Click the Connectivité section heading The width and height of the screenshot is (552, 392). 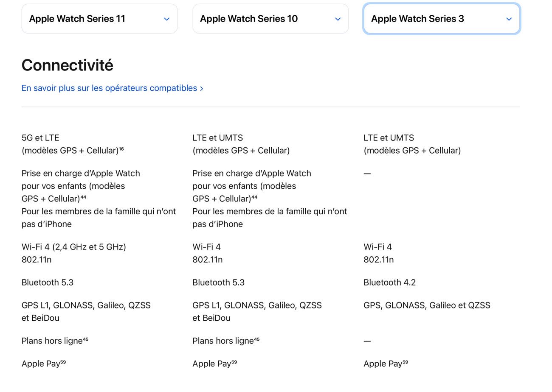click(68, 65)
